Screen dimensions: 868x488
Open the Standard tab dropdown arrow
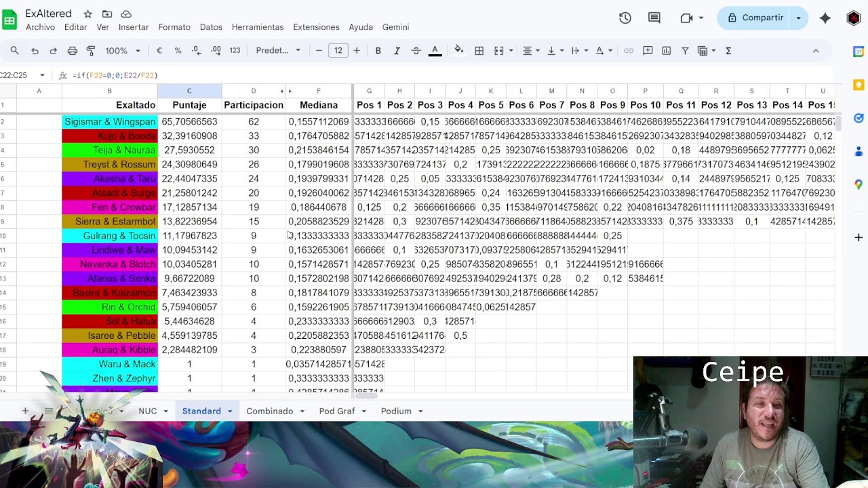click(x=230, y=411)
